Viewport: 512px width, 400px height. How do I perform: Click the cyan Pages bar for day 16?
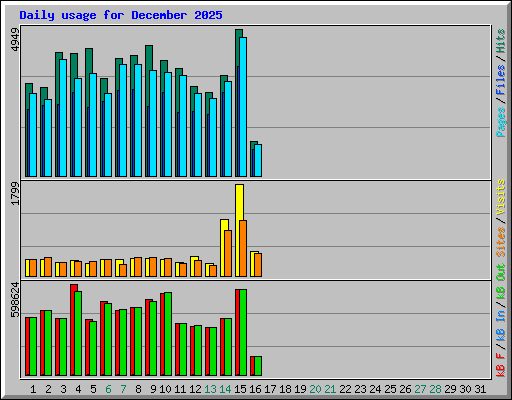[258, 160]
